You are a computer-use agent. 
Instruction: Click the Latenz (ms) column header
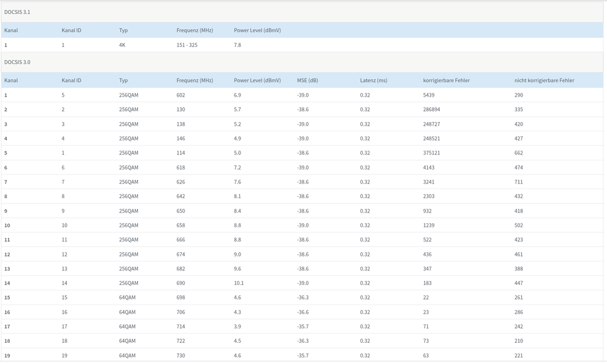pyautogui.click(x=373, y=80)
